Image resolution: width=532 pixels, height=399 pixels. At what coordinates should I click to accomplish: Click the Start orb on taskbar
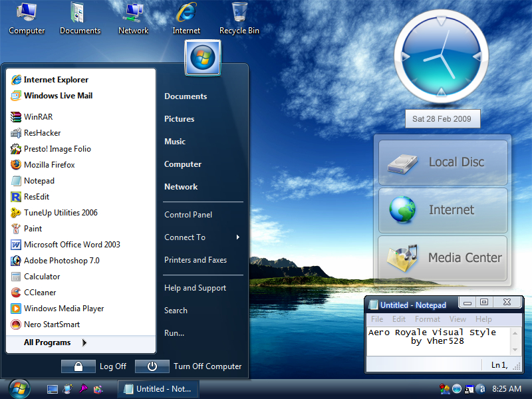(19, 389)
